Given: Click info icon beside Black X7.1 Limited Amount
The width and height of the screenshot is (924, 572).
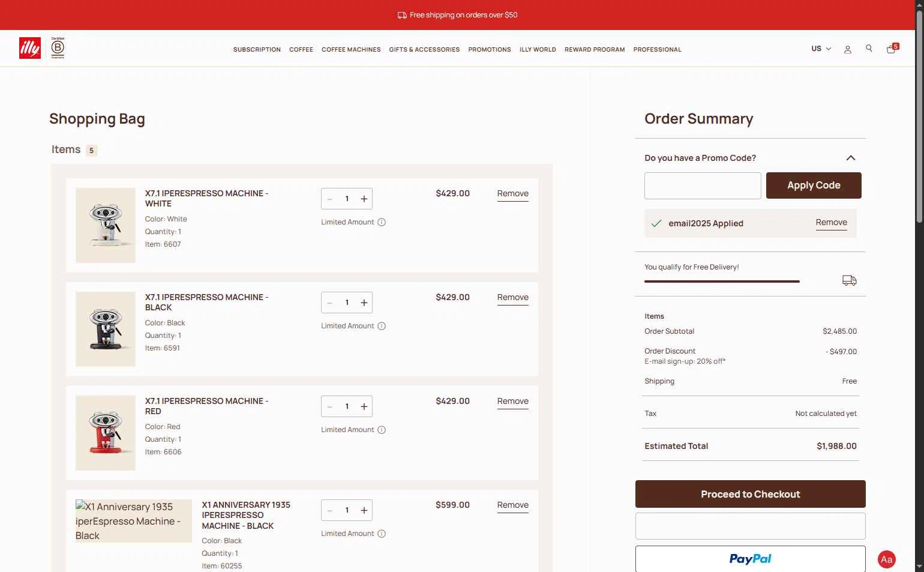Looking at the screenshot, I should (x=382, y=326).
